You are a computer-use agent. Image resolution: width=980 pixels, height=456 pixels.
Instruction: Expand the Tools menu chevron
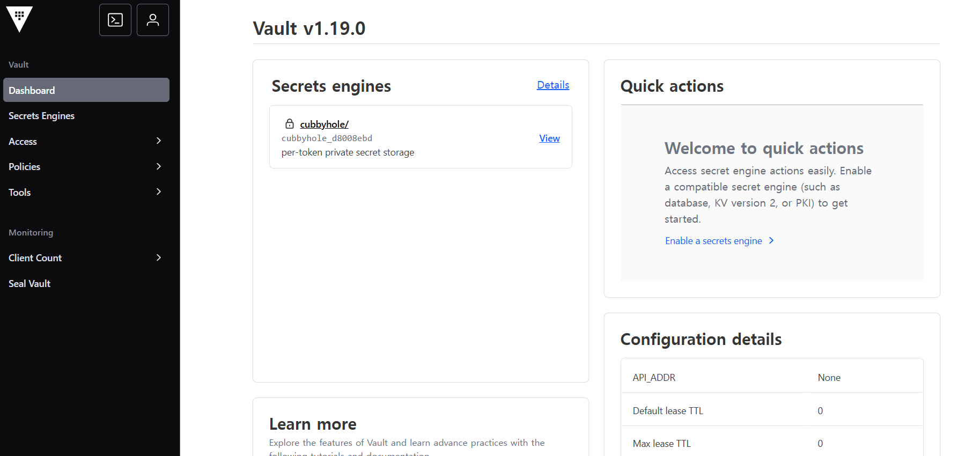[x=159, y=192]
